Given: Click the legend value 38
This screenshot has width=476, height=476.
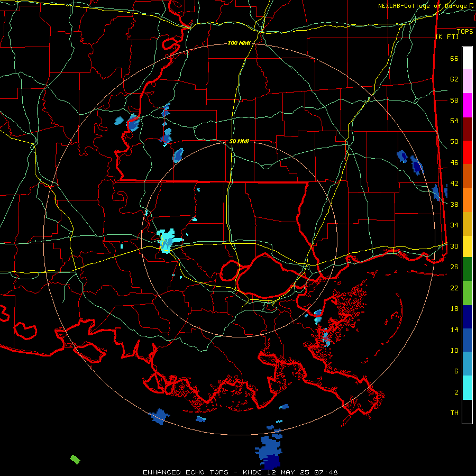Looking at the screenshot, I should click(x=454, y=204).
